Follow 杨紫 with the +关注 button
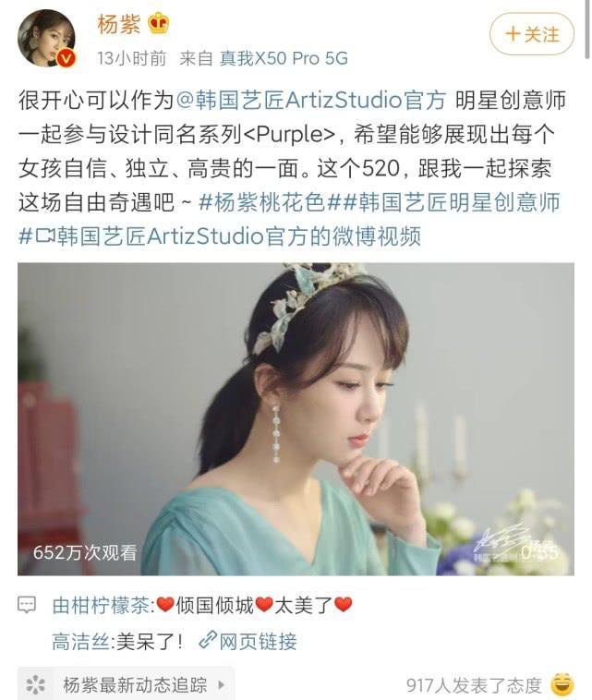Image resolution: width=592 pixels, height=700 pixels. tap(532, 34)
